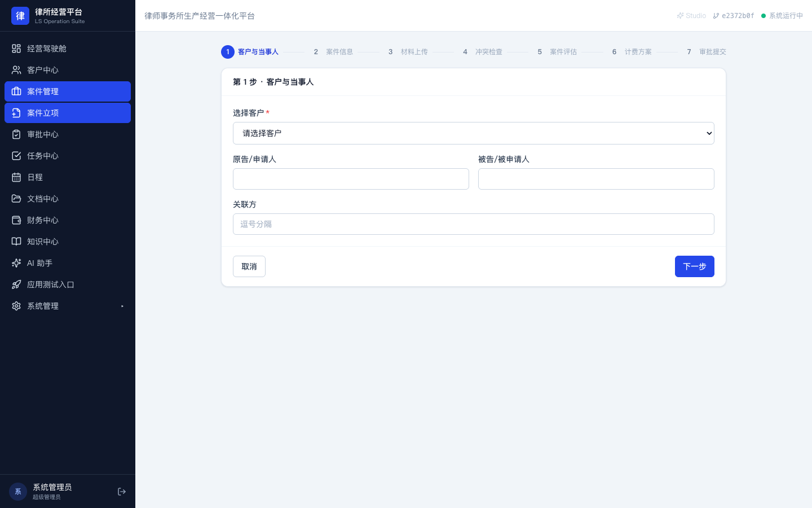This screenshot has height=508, width=812.
Task: Click the AI 助手 sparkle icon
Action: 16,263
